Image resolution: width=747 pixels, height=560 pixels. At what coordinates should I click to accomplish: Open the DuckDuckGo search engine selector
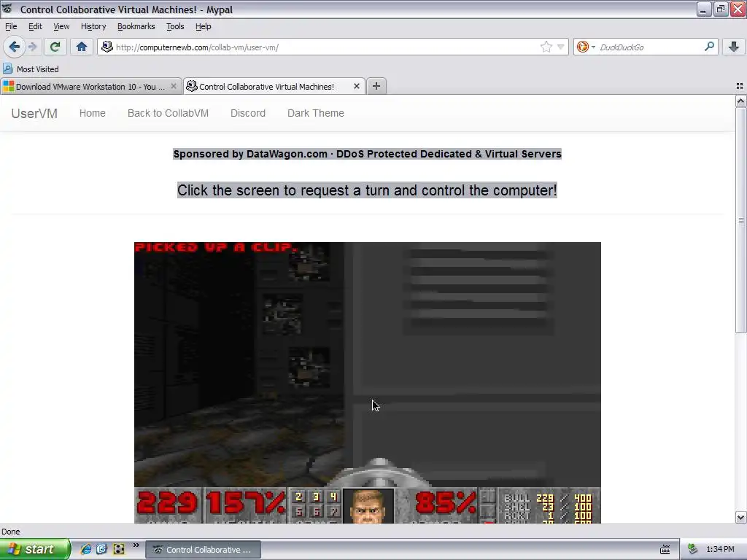tap(586, 47)
